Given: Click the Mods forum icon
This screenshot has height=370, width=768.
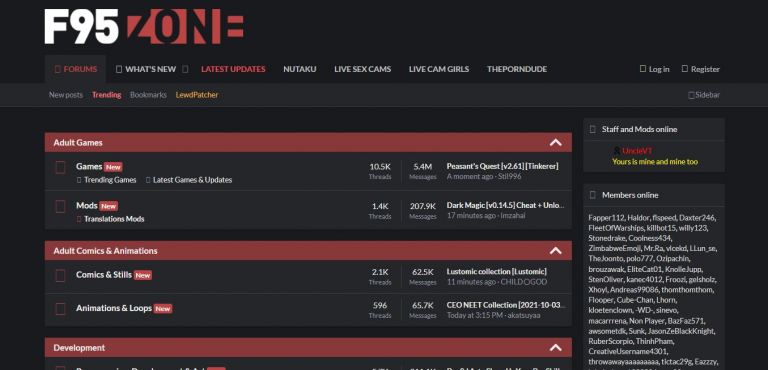Looking at the screenshot, I should click(x=60, y=206).
